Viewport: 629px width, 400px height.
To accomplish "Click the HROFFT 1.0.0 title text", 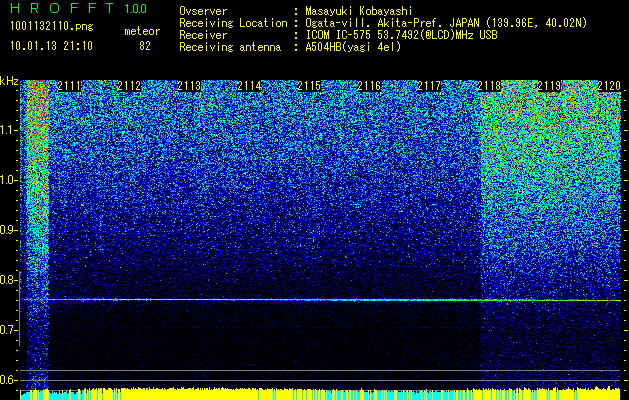I will 79,8.
